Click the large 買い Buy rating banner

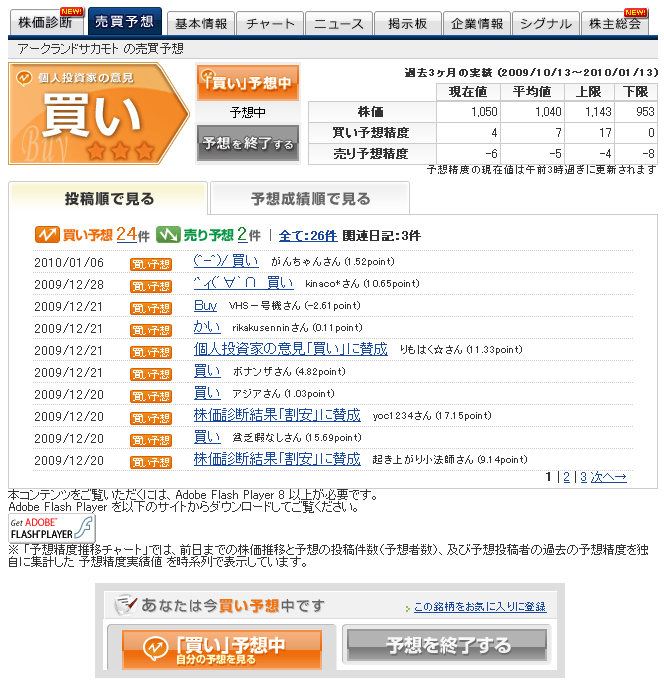97,114
